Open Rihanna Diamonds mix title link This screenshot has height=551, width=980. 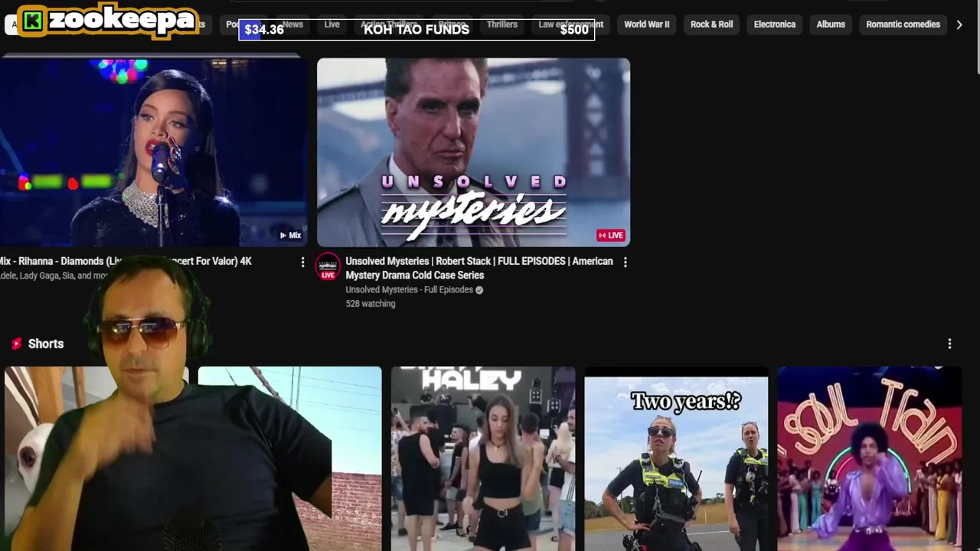(x=126, y=261)
